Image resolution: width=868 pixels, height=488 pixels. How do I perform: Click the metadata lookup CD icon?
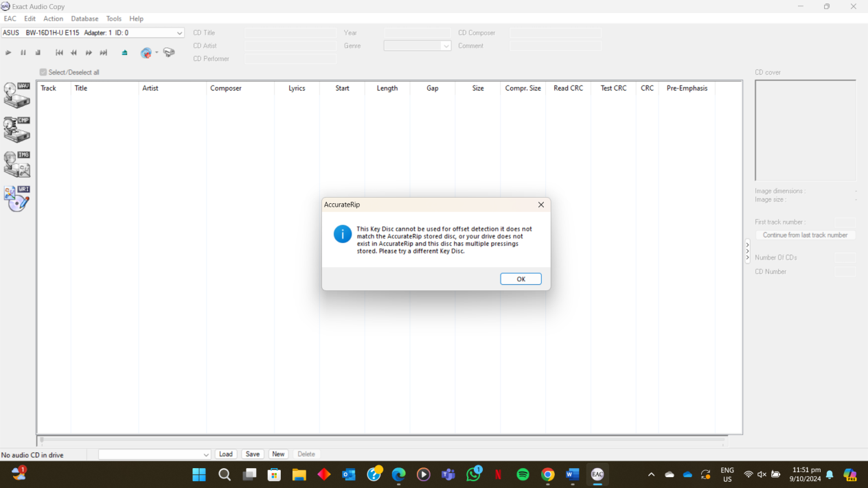coord(146,53)
